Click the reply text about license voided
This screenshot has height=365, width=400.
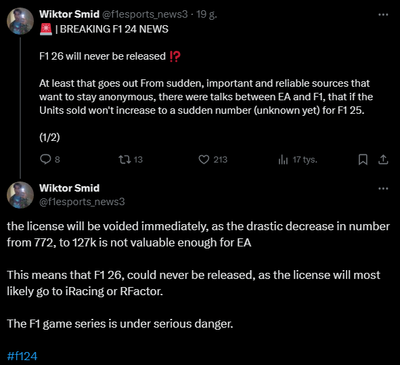coord(198,234)
